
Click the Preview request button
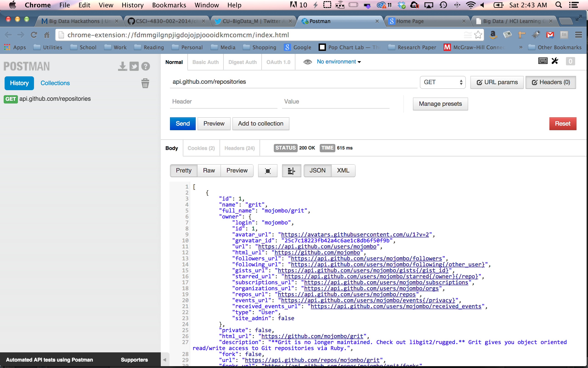(x=214, y=124)
